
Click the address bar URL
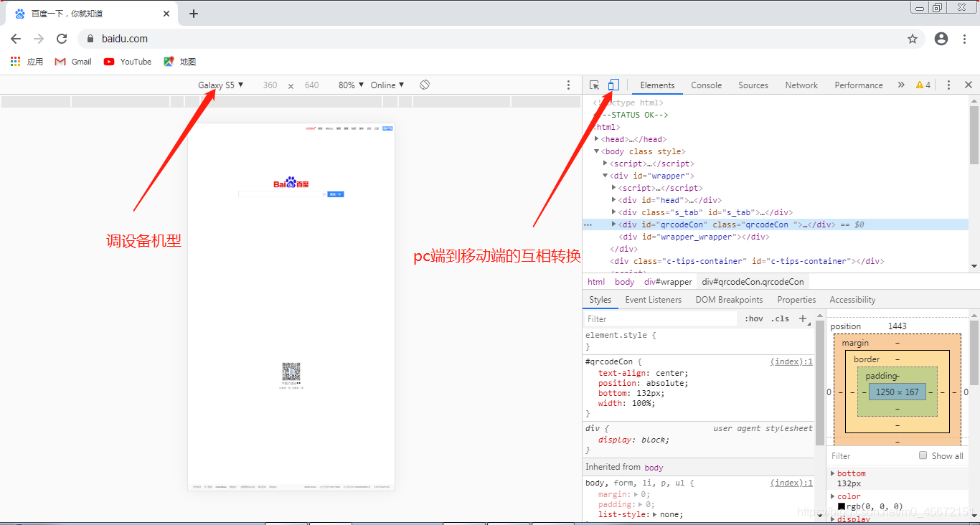click(125, 39)
